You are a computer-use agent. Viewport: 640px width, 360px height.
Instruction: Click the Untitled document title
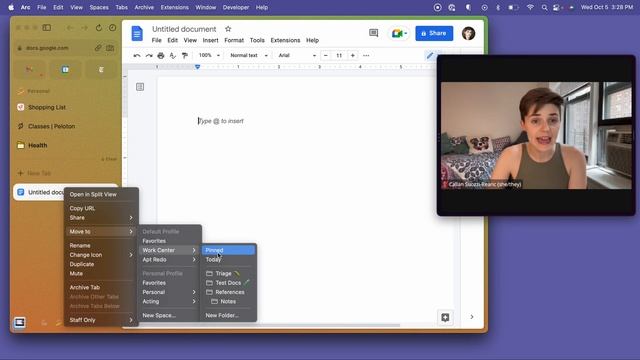tap(184, 29)
